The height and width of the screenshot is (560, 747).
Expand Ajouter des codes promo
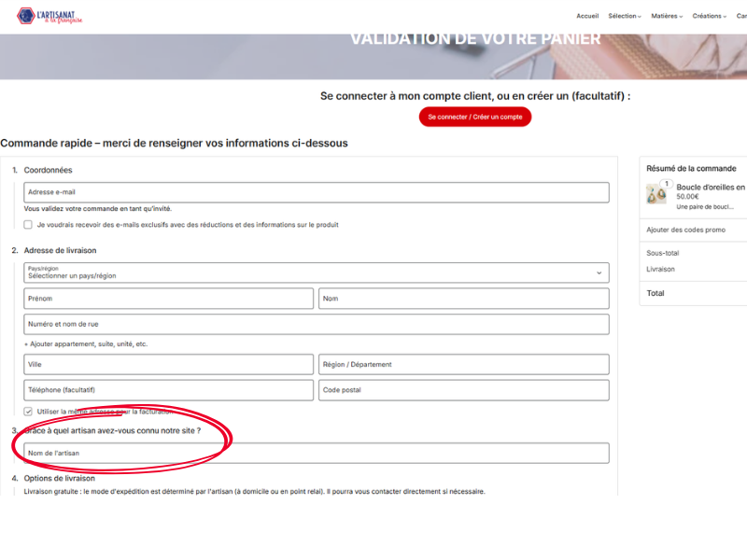tap(685, 230)
